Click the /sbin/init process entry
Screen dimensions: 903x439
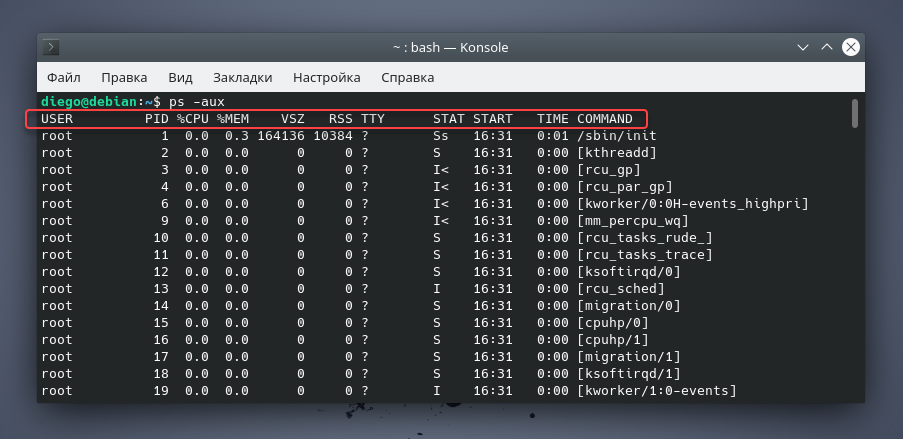(617, 136)
